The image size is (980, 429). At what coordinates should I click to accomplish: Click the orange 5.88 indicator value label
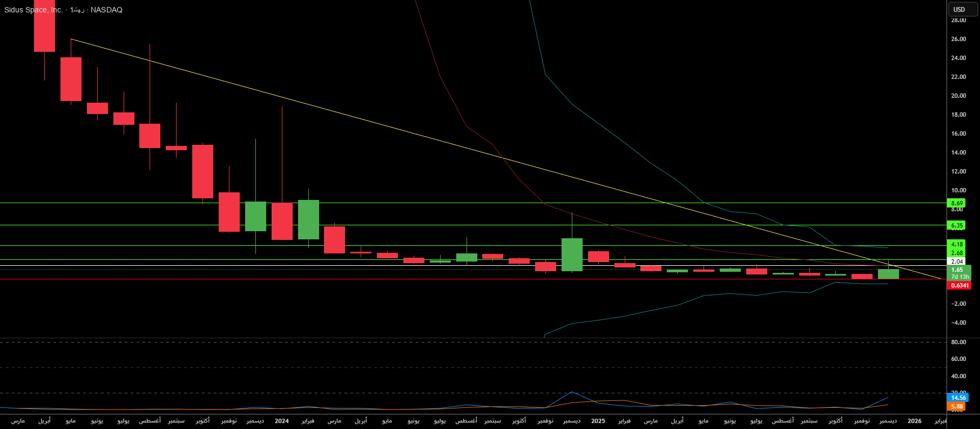click(957, 406)
